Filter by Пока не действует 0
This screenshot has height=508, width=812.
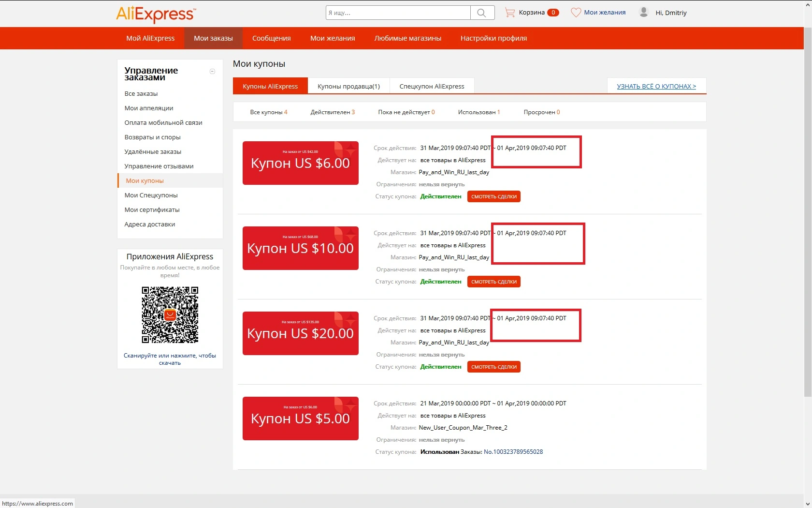[x=406, y=112]
